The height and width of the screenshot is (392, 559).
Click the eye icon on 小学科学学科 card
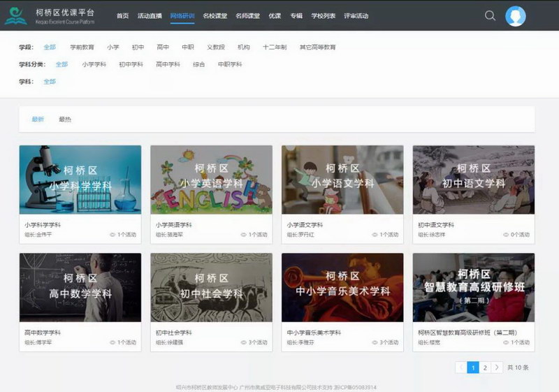[x=112, y=235]
